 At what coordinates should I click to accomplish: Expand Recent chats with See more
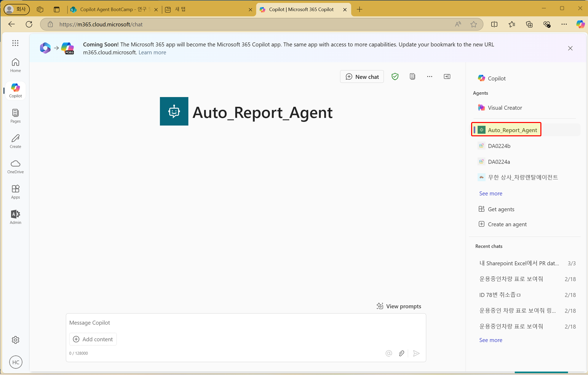click(x=490, y=340)
